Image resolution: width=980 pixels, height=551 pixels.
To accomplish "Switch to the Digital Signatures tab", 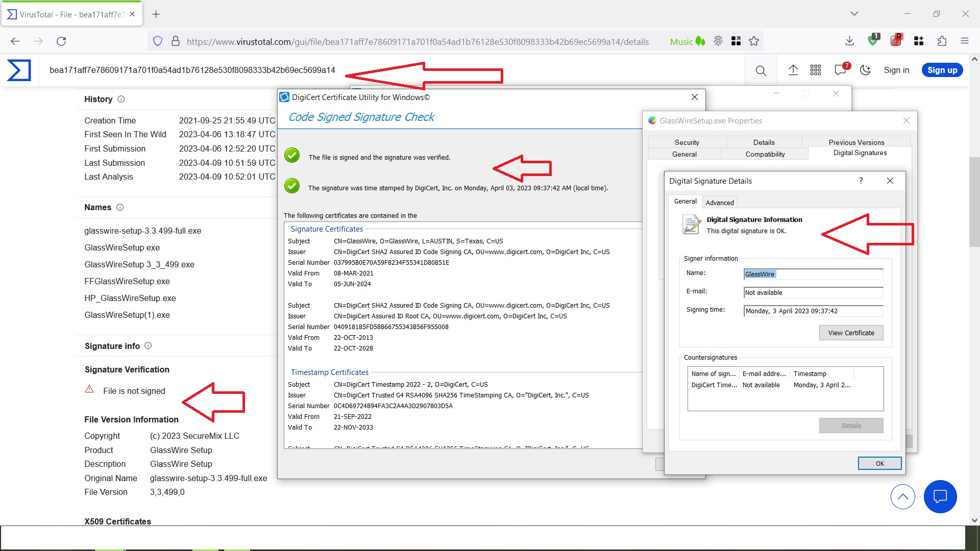I will 860,153.
